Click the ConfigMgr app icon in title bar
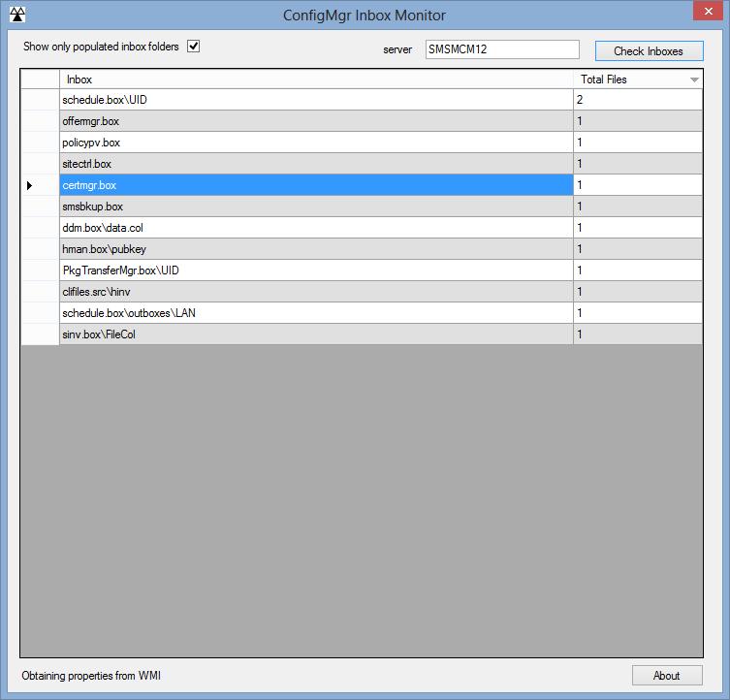730x700 pixels. 17,15
